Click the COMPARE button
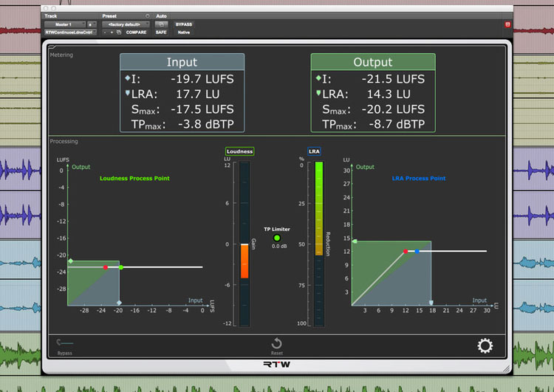Viewport: 554px width, 392px height. pos(137,32)
